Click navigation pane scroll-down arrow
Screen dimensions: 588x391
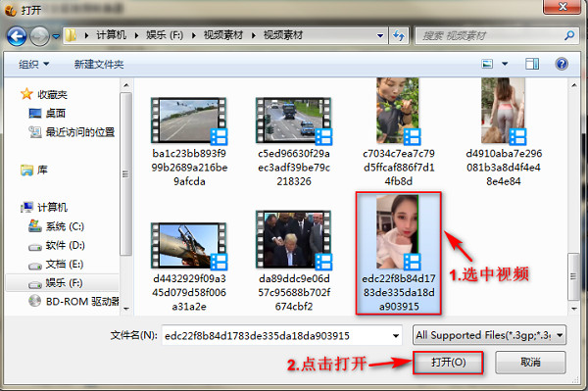coord(126,309)
